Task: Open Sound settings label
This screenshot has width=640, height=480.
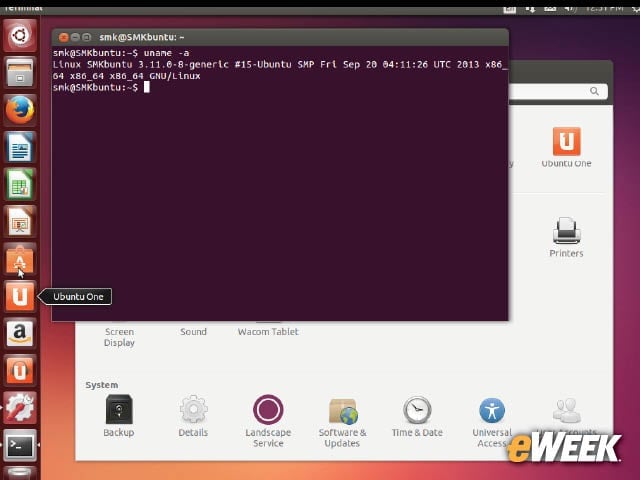Action: click(193, 332)
